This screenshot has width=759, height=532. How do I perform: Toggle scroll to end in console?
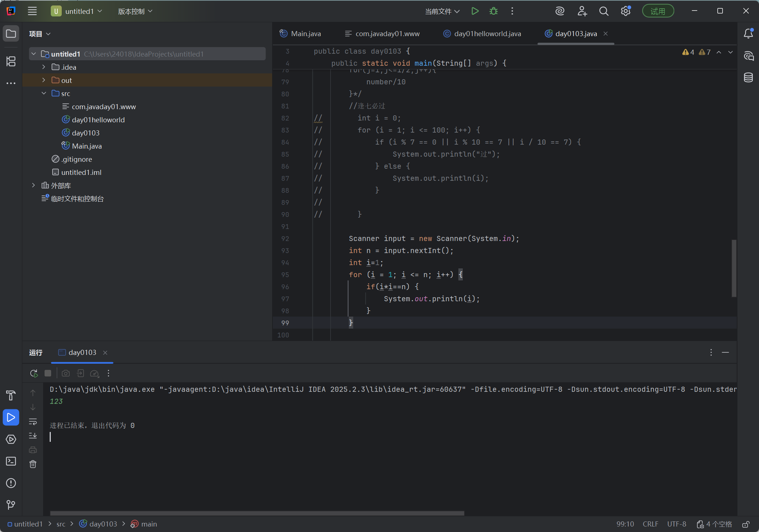coord(33,436)
